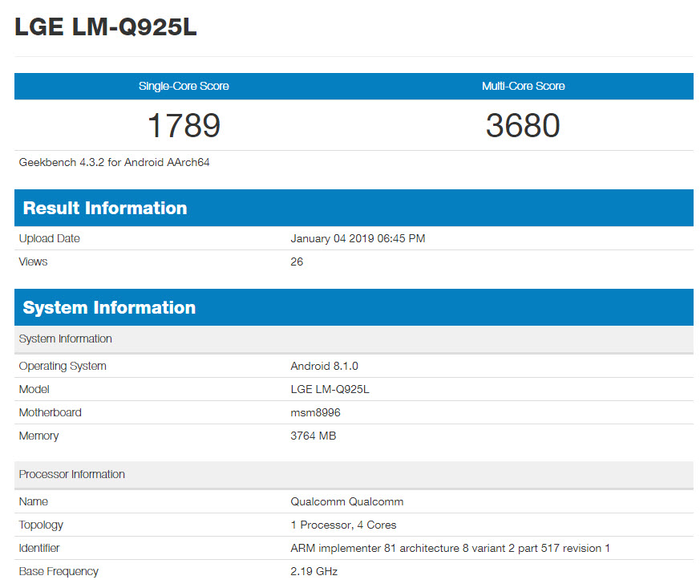Select the "Model" row label
The width and height of the screenshot is (700, 588).
coord(34,389)
